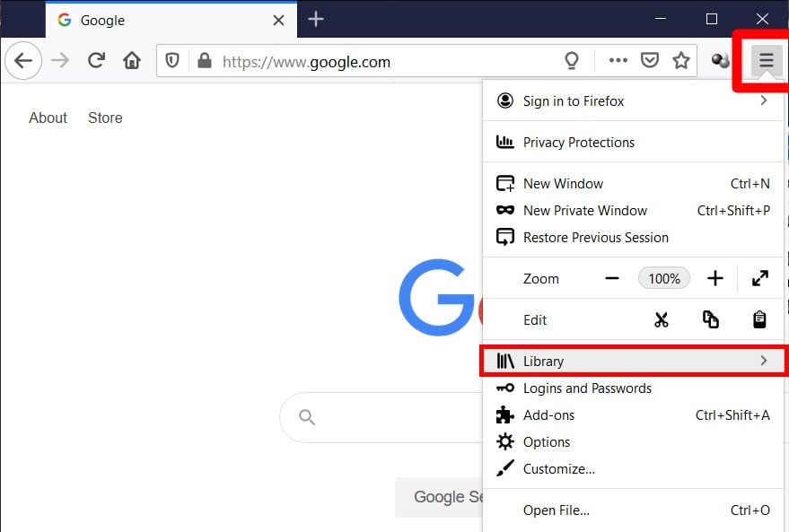The width and height of the screenshot is (789, 532).
Task: Open Privacy Protections from the menu
Action: 577,142
